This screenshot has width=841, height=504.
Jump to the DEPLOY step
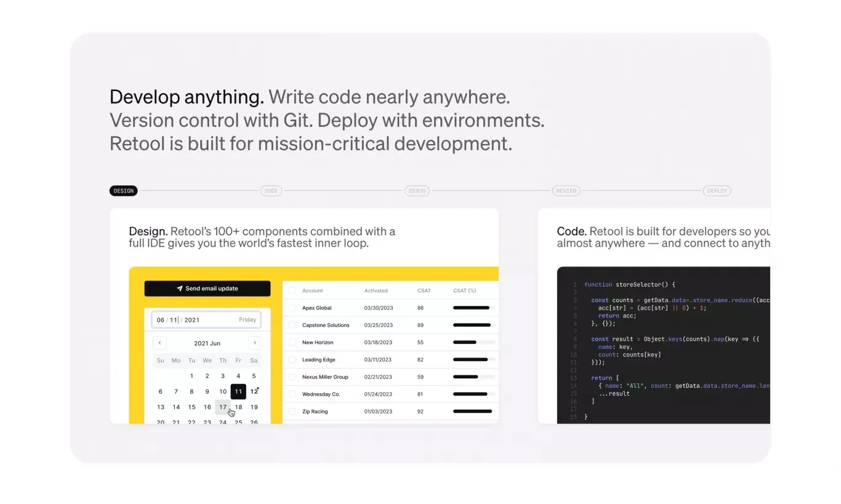717,191
